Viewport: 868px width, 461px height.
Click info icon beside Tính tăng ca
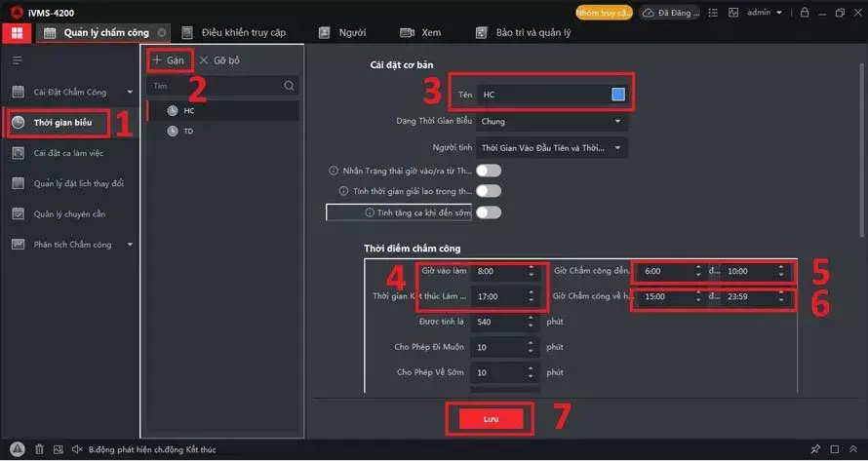tap(370, 212)
